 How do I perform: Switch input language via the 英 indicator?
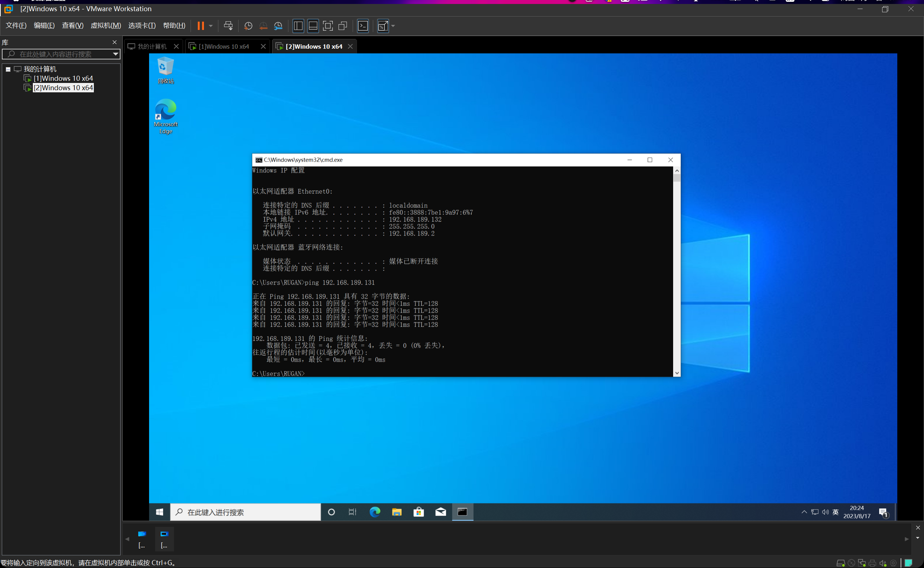[836, 512]
